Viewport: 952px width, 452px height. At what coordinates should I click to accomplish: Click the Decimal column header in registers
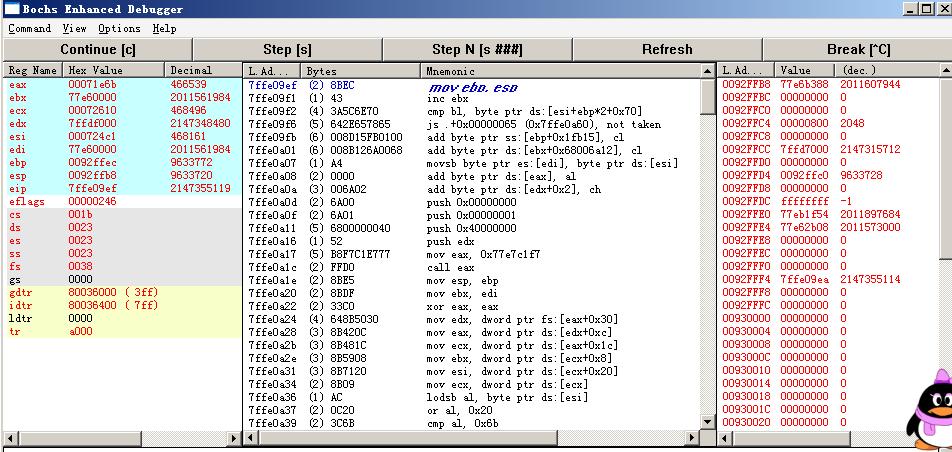[203, 70]
